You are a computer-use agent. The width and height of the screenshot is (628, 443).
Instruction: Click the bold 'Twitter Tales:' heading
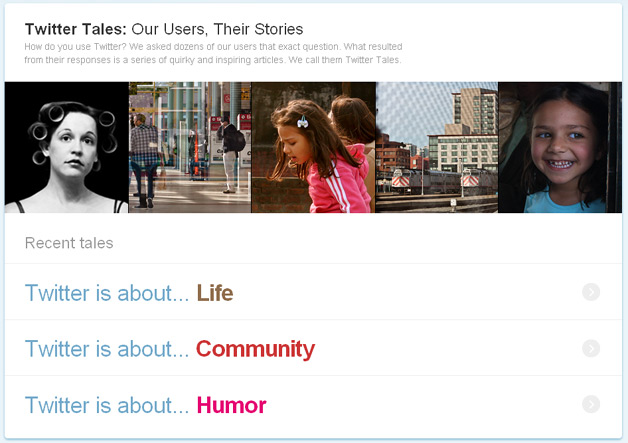(x=76, y=29)
